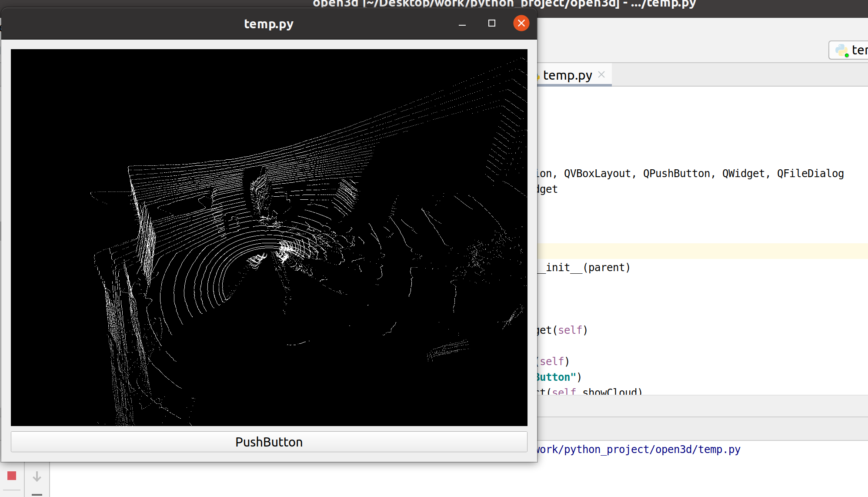Close the temp.py window with orange button
The height and width of the screenshot is (497, 868).
tap(521, 23)
